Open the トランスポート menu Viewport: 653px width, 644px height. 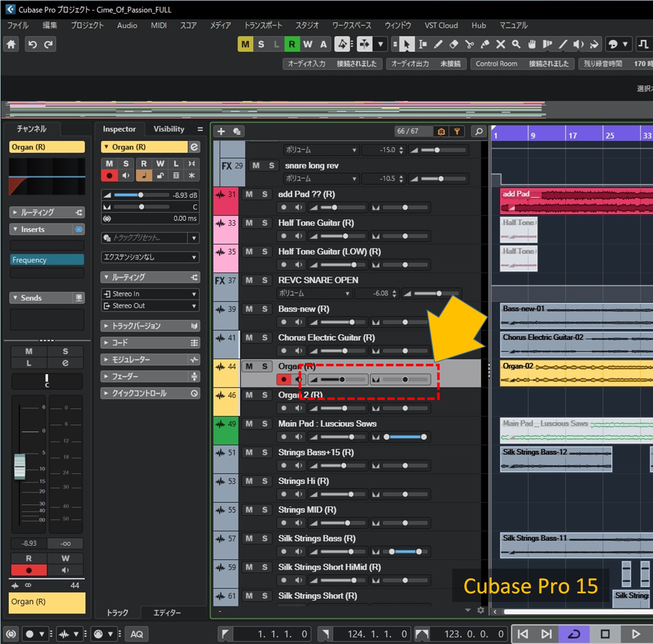[x=263, y=25]
